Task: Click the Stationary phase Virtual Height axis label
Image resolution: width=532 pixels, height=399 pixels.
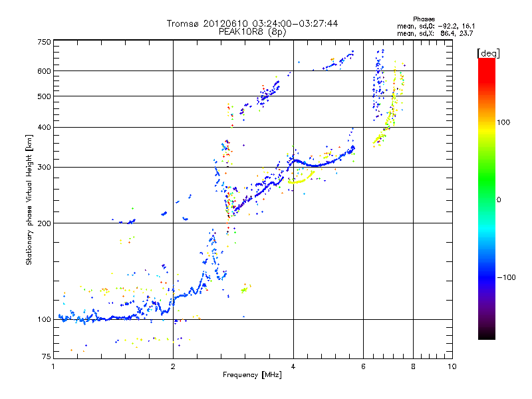Action: pos(29,199)
